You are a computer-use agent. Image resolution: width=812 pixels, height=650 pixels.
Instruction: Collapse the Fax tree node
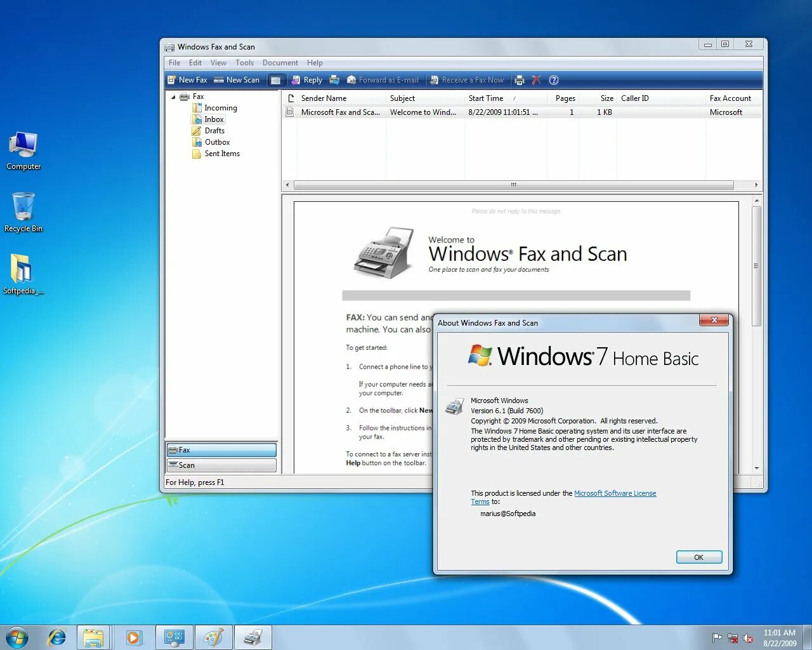click(x=173, y=97)
